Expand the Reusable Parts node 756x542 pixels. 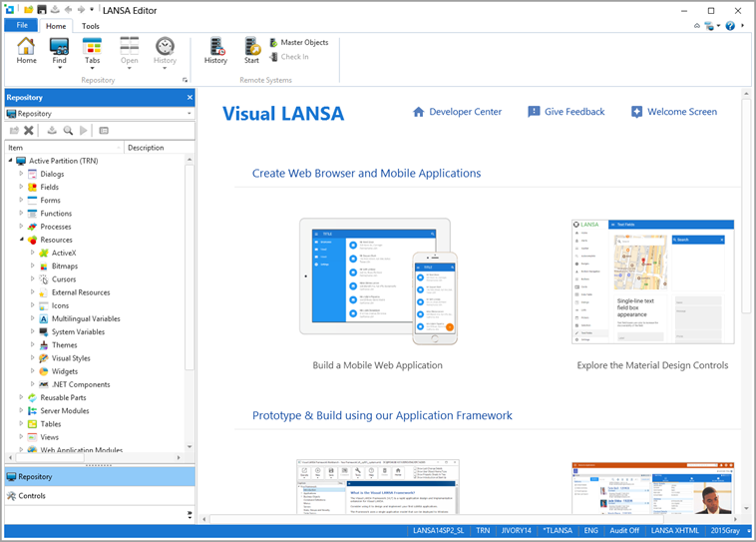tap(21, 397)
